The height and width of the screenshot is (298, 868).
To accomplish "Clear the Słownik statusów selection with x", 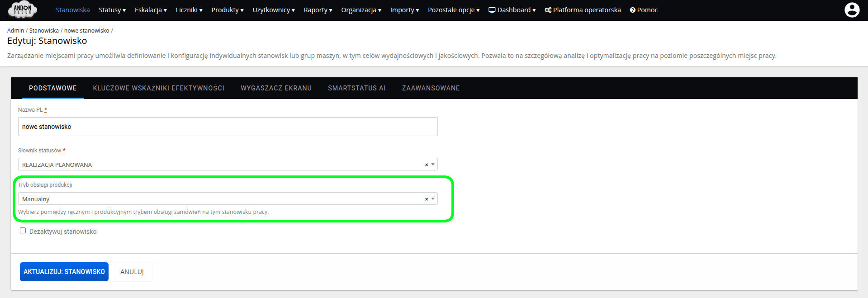I will point(426,165).
